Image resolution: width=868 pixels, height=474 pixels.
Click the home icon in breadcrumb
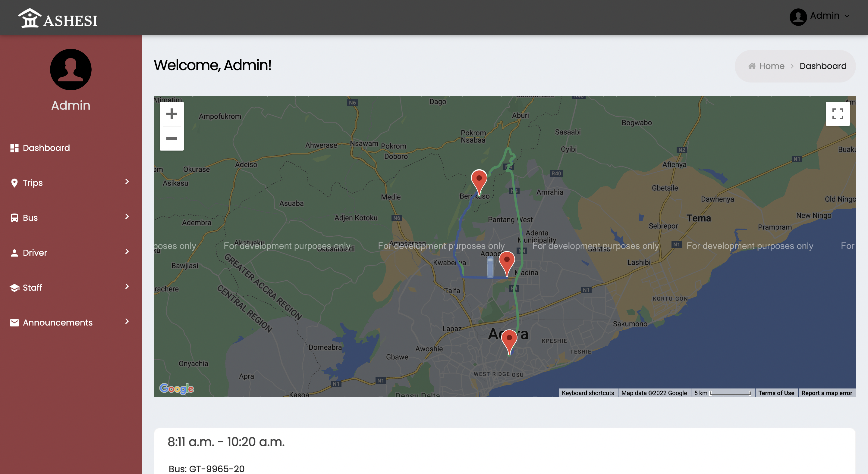click(752, 66)
